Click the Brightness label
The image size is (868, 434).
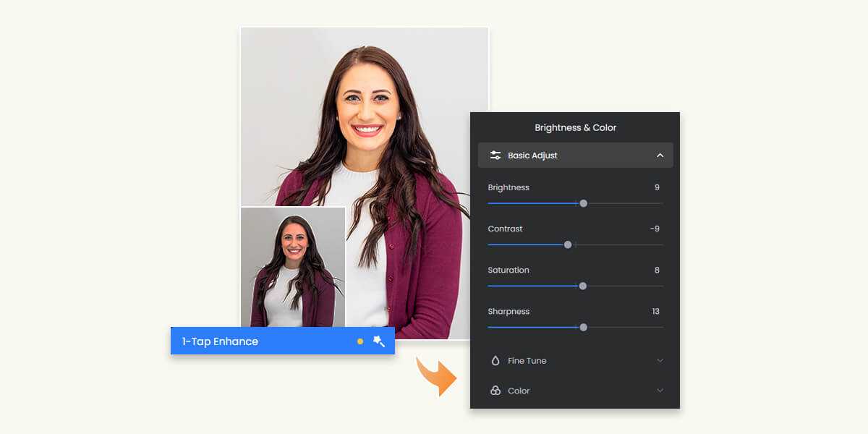tap(509, 187)
